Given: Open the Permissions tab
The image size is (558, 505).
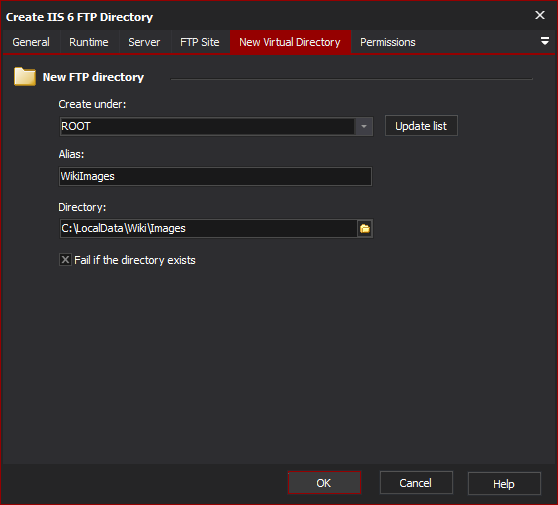Looking at the screenshot, I should 388,42.
